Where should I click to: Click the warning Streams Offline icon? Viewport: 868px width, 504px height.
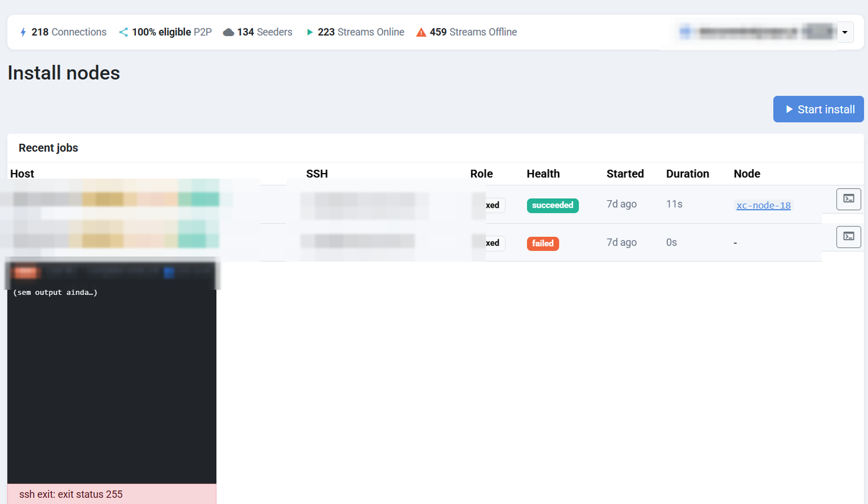click(421, 32)
